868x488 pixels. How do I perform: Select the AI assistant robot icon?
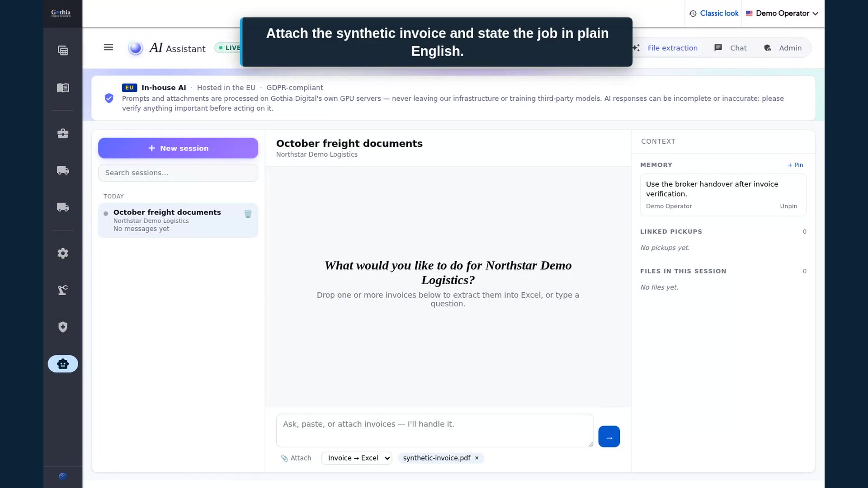pyautogui.click(x=63, y=364)
